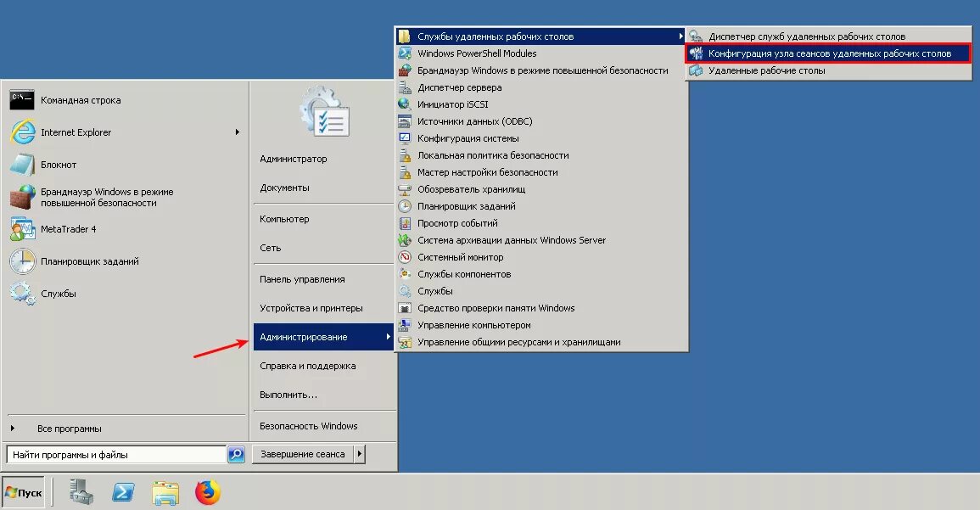The image size is (980, 510).
Task: Open Средство проверки памяти Windows icon
Action: tap(405, 308)
